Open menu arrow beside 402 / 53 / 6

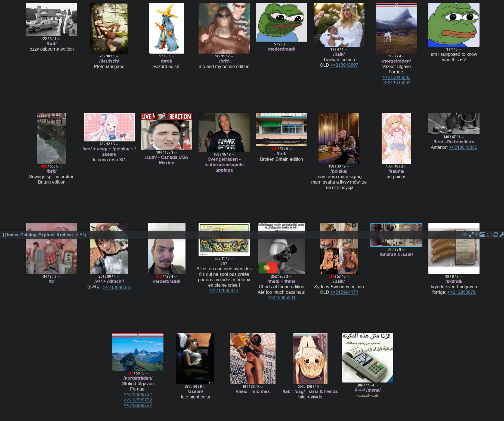(60, 166)
